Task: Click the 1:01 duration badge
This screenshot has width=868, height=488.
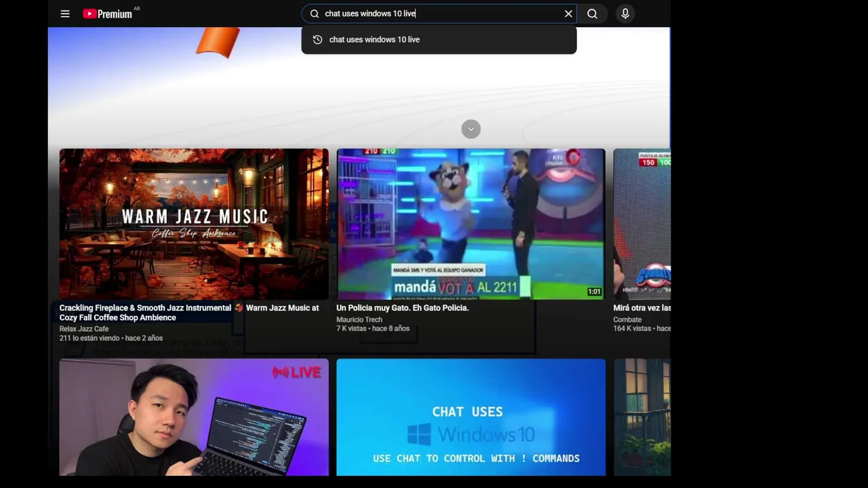Action: [x=594, y=291]
